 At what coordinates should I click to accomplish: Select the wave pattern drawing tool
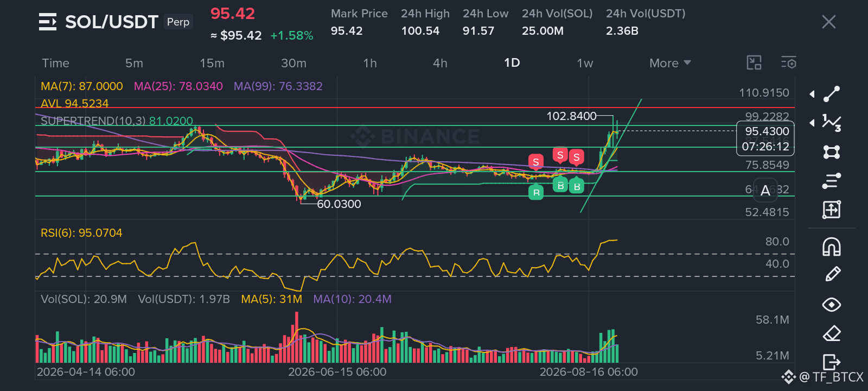click(x=832, y=123)
